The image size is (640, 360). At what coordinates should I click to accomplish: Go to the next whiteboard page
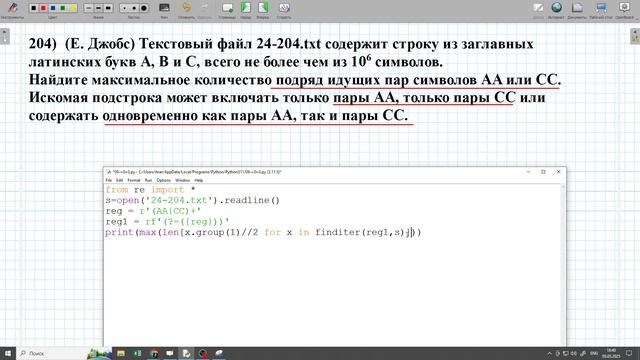click(x=263, y=9)
